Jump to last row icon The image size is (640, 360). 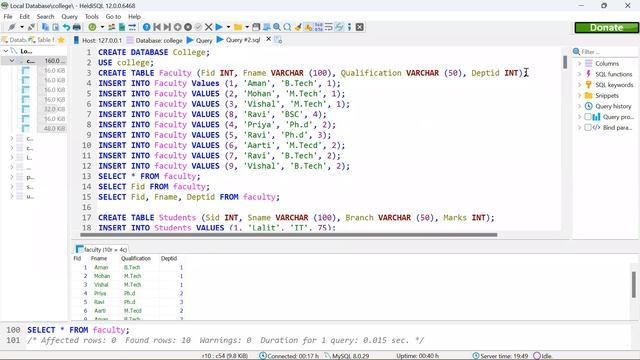167,27
